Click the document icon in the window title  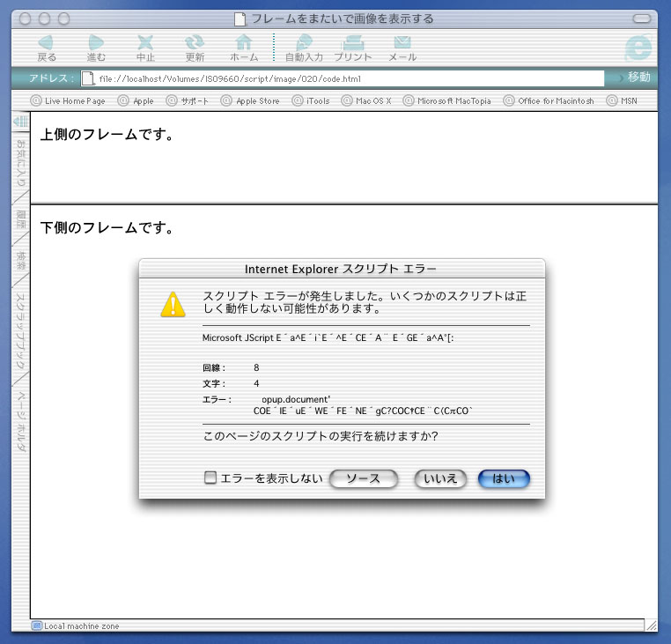[240, 19]
